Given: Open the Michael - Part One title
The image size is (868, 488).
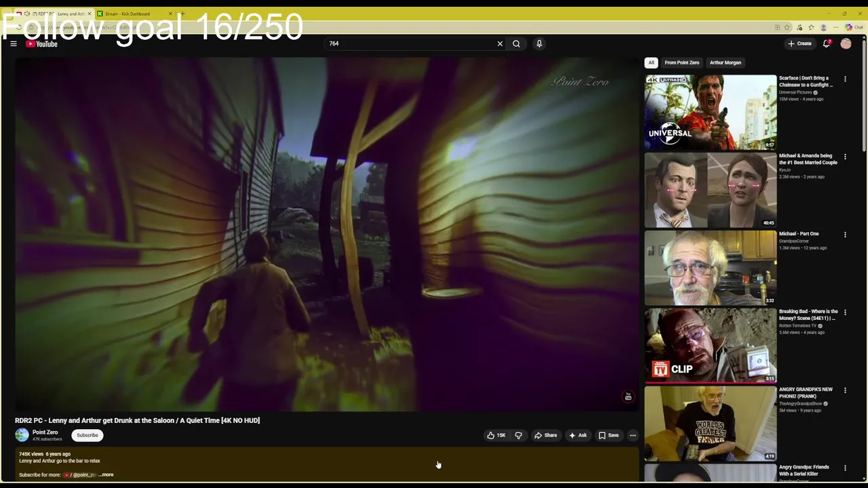Looking at the screenshot, I should tap(799, 234).
